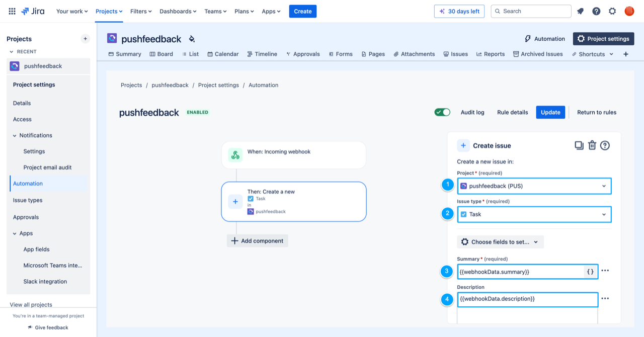Open the global settings gear icon
The image size is (644, 337).
[x=612, y=11]
